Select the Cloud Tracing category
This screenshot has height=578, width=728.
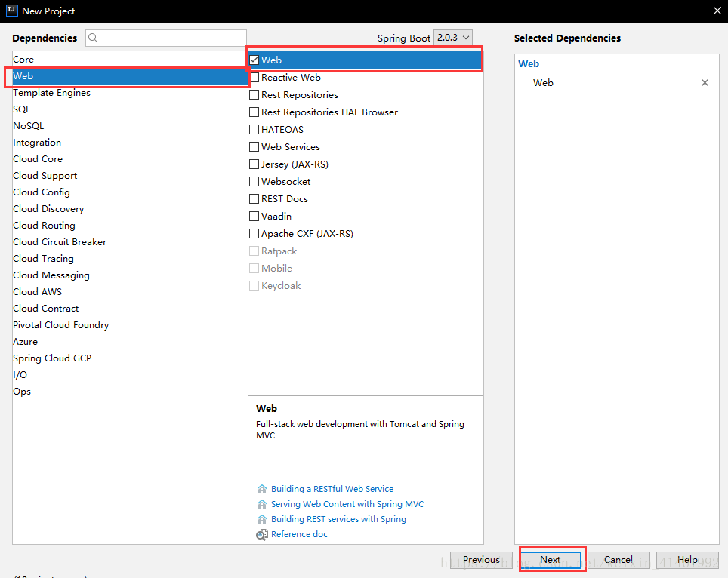130,259
